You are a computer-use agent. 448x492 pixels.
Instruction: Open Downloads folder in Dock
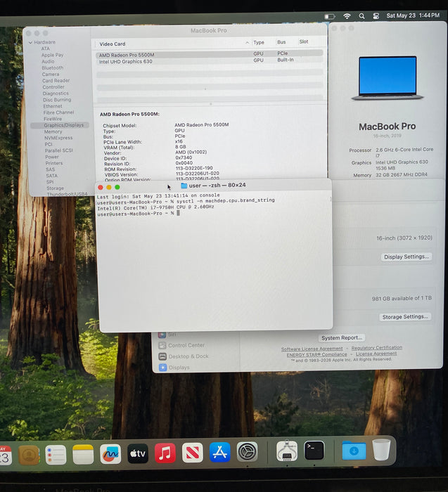(x=354, y=451)
